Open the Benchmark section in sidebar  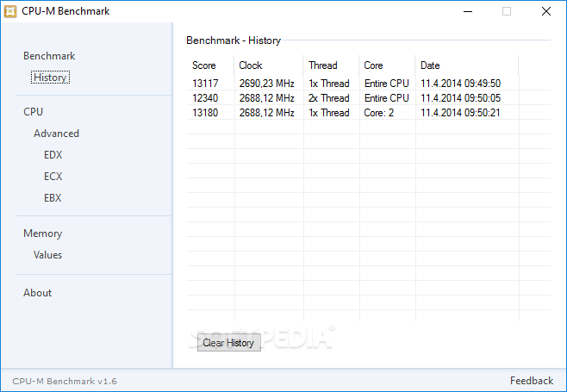point(49,56)
